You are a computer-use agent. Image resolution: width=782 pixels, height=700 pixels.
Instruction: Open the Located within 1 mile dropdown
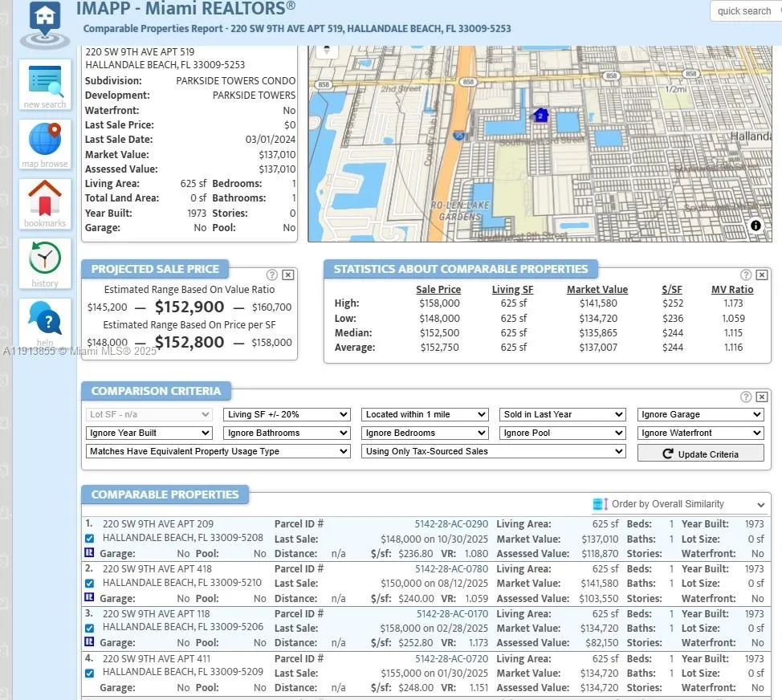[x=425, y=414]
